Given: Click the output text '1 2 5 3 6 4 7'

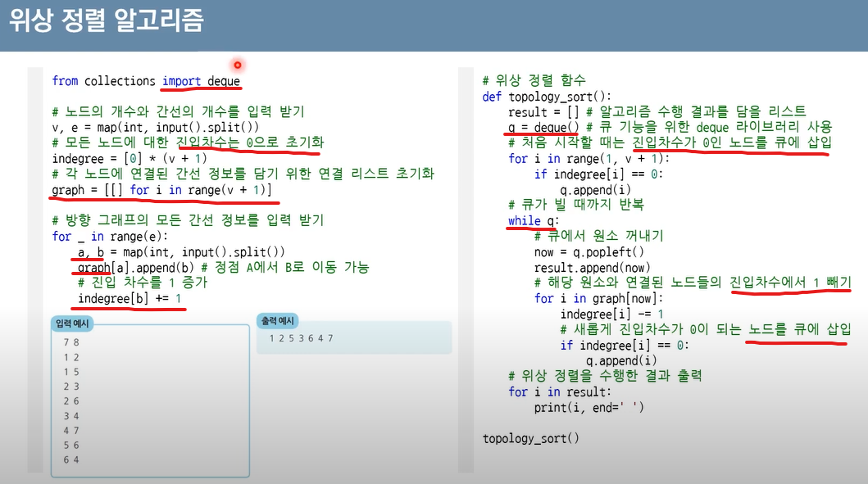Looking at the screenshot, I should (301, 338).
